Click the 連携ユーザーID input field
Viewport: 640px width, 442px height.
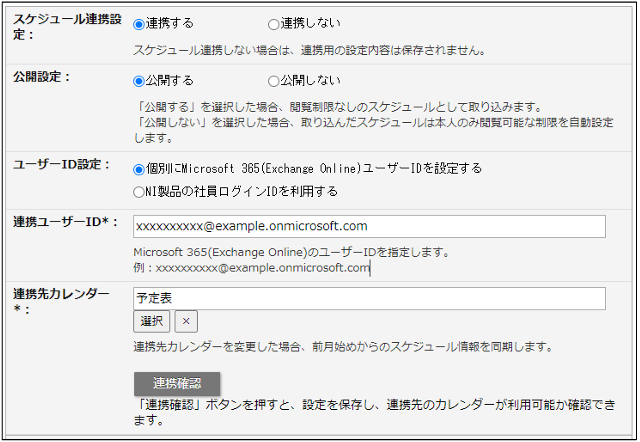click(x=369, y=227)
